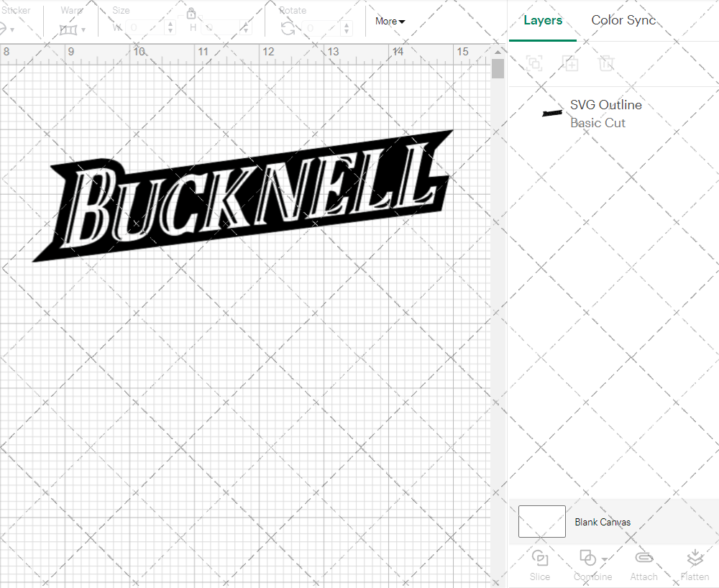Switch to the Layers tab
The width and height of the screenshot is (719, 588).
click(x=543, y=20)
